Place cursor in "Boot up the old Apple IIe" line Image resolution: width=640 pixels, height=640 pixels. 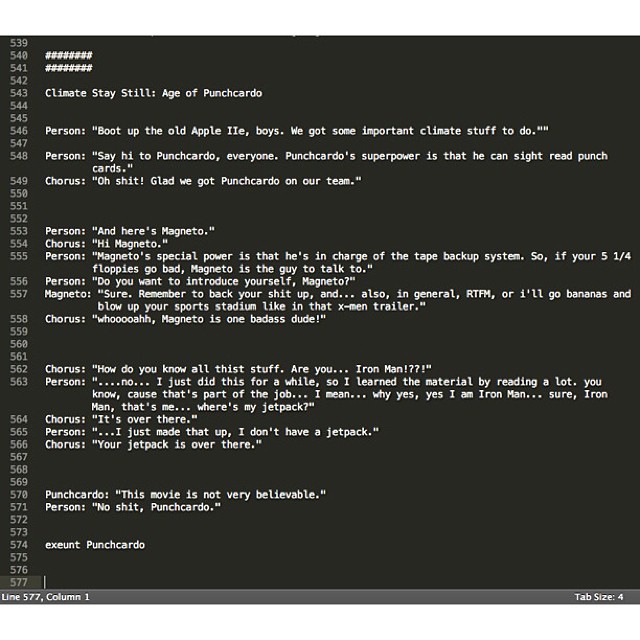click(300, 131)
